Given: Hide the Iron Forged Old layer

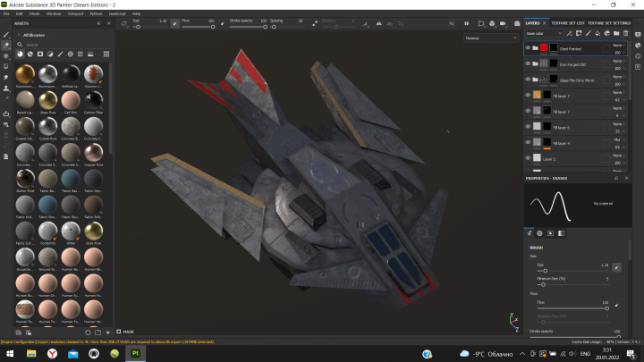Looking at the screenshot, I should (528, 63).
